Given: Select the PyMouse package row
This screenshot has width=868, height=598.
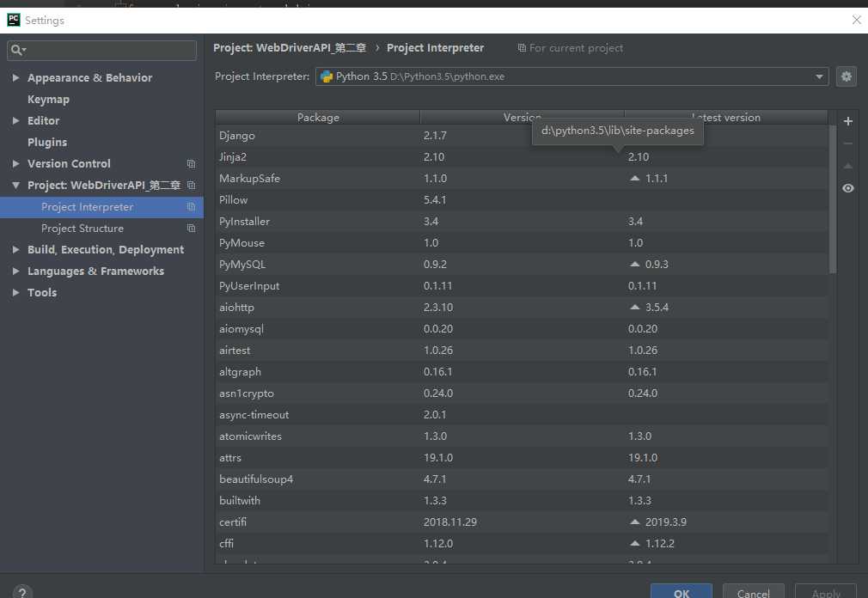Looking at the screenshot, I should point(522,243).
